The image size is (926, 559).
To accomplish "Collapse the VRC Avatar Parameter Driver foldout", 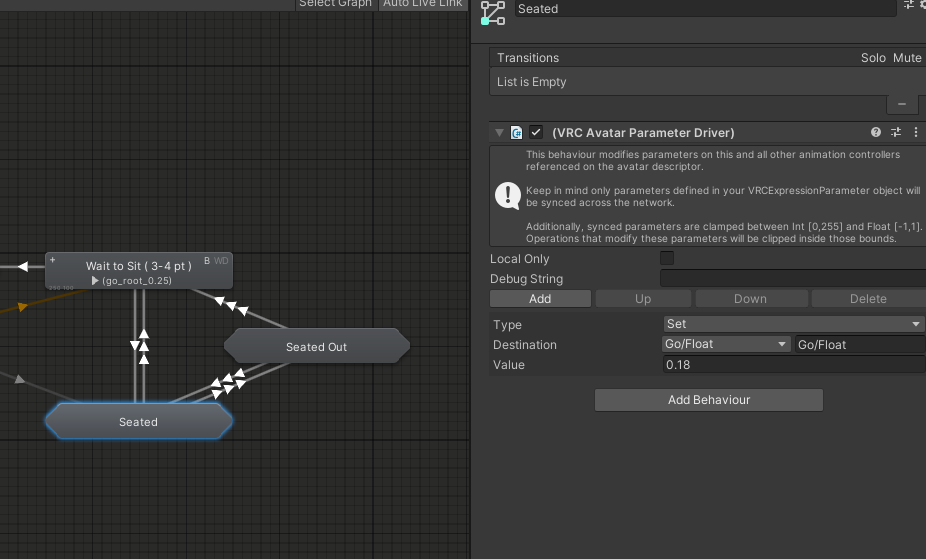I will (499, 133).
